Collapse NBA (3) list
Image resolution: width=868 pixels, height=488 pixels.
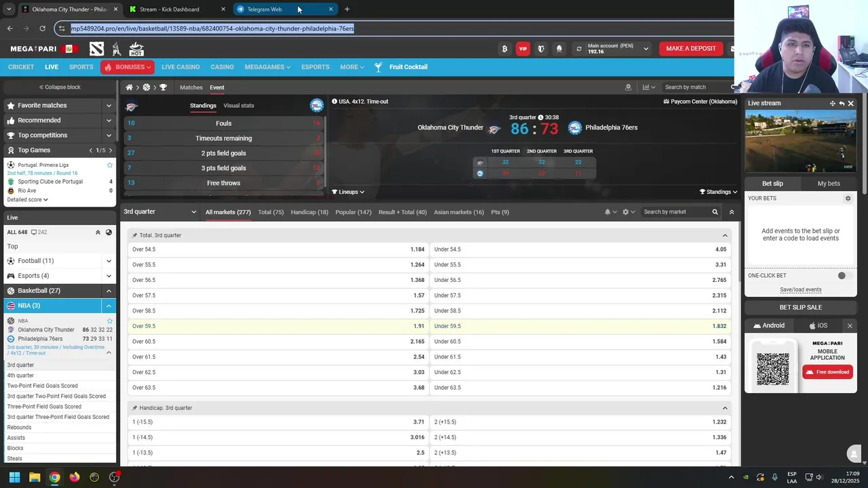point(108,306)
